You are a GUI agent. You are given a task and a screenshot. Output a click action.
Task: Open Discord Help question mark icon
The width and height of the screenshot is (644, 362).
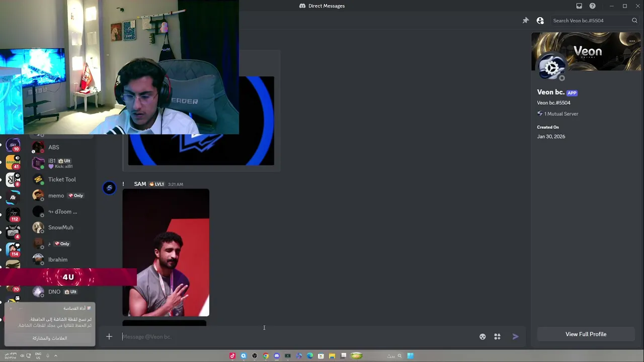[592, 6]
